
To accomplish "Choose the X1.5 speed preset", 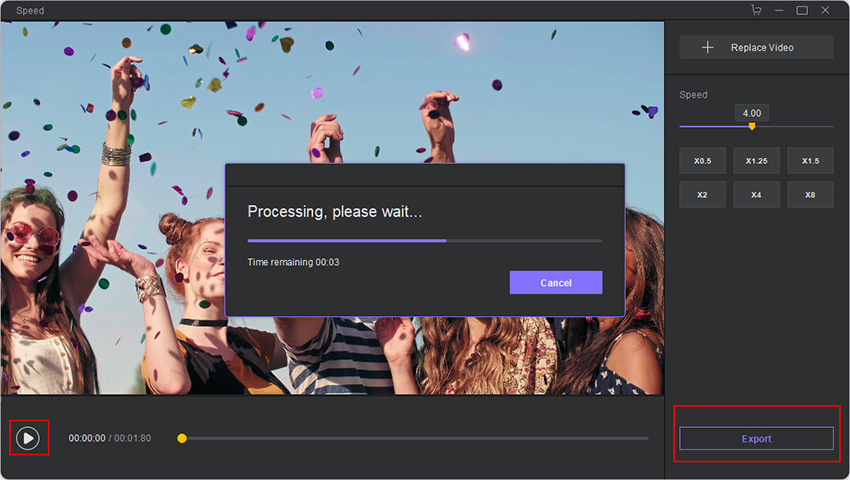I will 810,161.
